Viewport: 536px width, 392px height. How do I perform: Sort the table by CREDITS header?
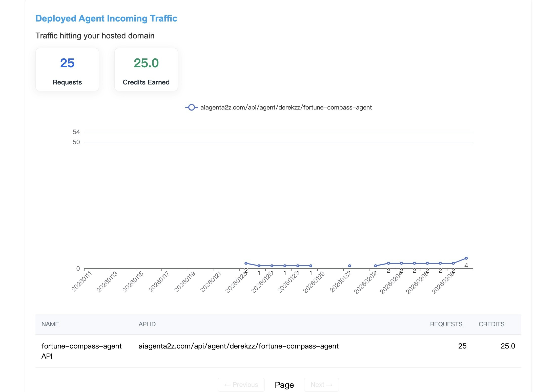point(491,324)
